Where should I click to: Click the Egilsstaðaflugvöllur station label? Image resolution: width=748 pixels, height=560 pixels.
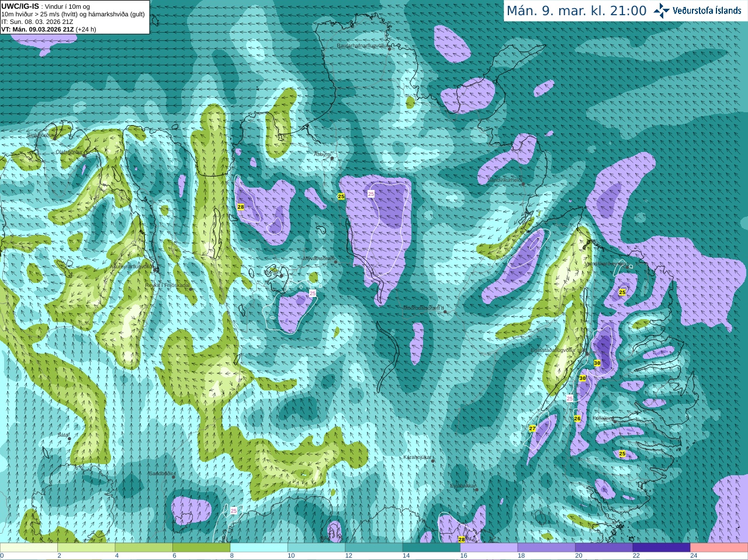click(558, 350)
